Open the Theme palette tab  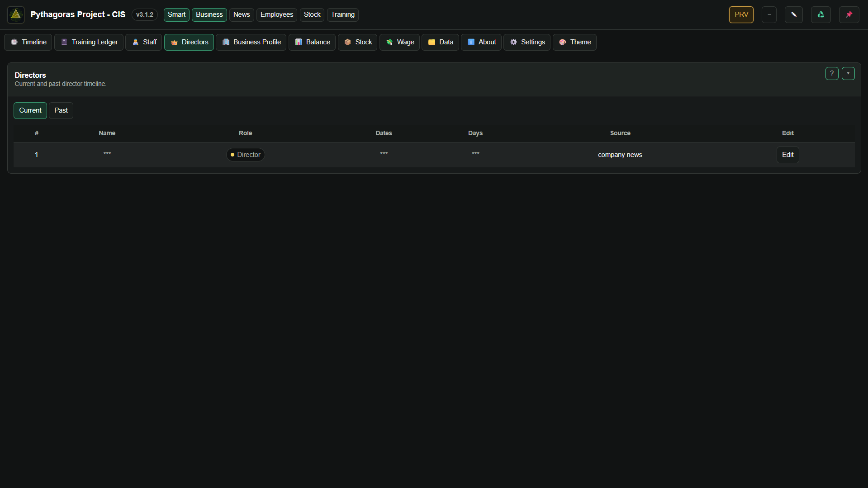point(574,42)
